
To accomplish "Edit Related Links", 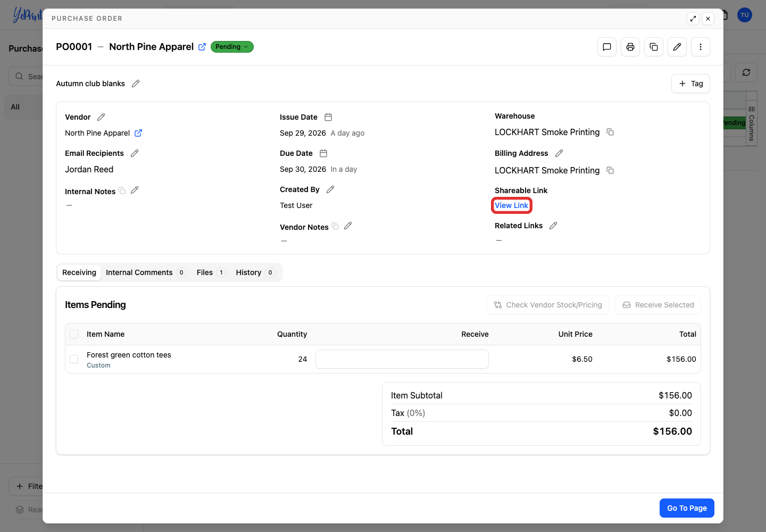I will [x=553, y=226].
